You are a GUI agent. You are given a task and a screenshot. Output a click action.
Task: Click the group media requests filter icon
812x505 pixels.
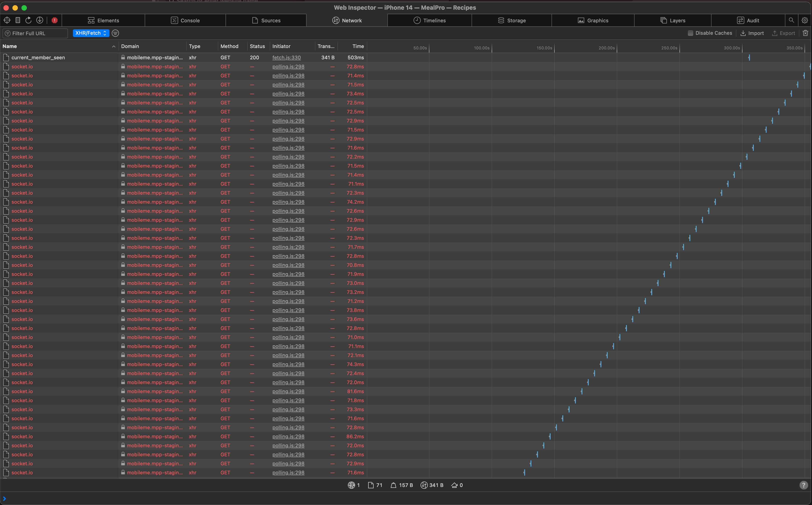click(115, 33)
